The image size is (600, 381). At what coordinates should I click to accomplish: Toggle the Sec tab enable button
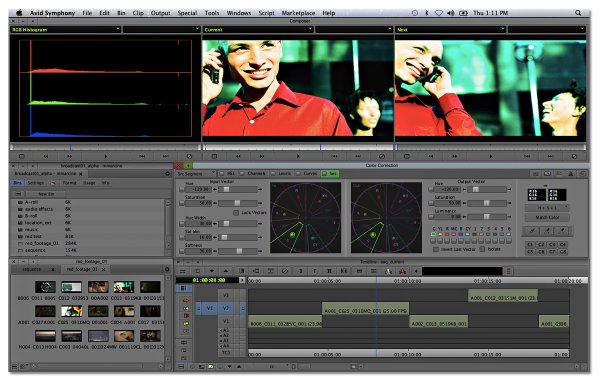(324, 174)
